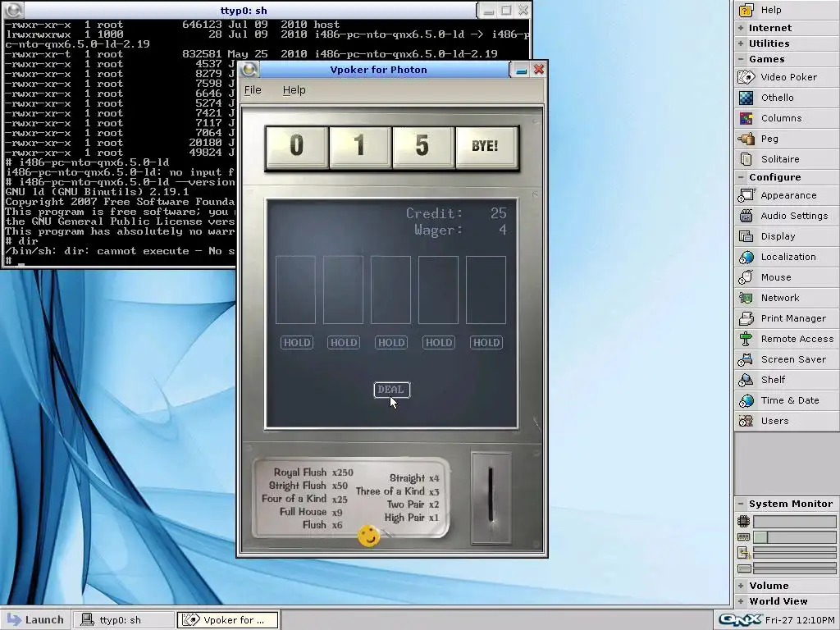Screen dimensions: 840x630
Task: Open Solitaire from the Games list
Action: 787,159
